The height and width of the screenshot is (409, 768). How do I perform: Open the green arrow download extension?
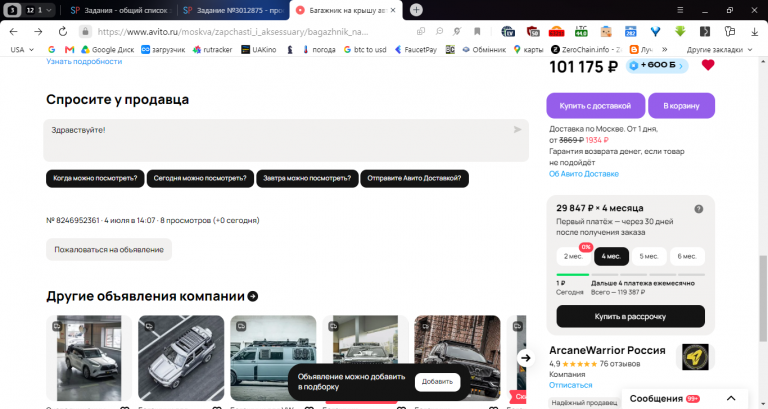point(680,31)
